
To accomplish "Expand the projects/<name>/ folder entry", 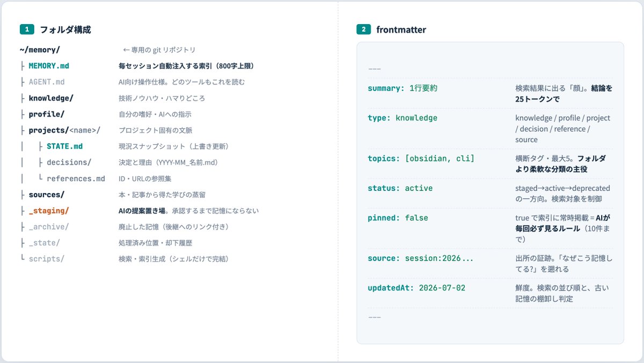I will (x=64, y=130).
